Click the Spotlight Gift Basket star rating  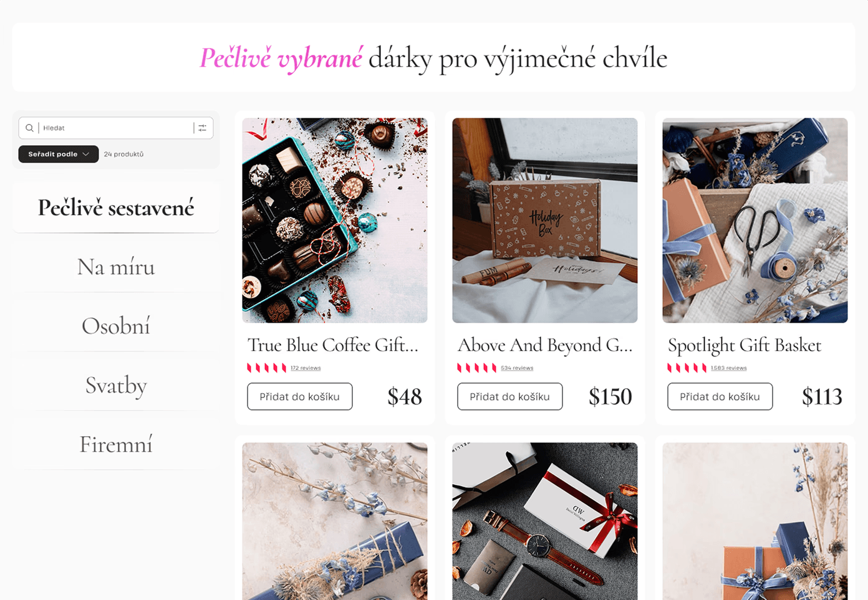click(687, 368)
